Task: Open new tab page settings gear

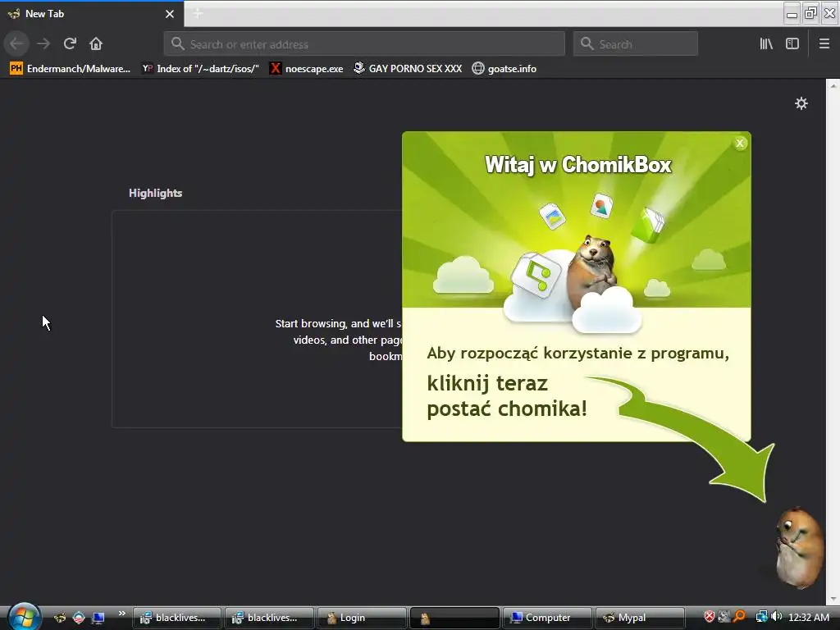Action: pos(801,103)
